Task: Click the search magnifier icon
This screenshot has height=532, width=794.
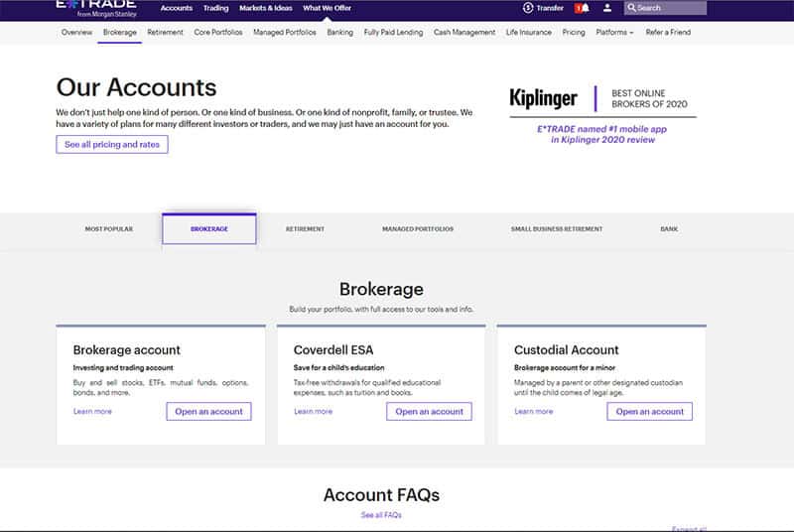Action: (631, 8)
